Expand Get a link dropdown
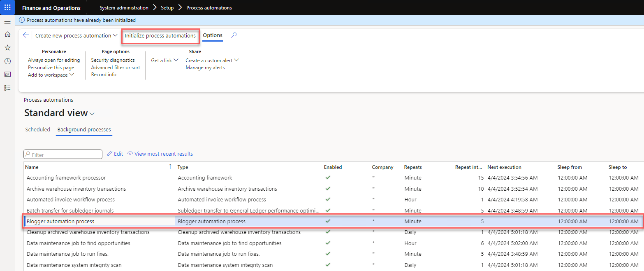 click(164, 60)
